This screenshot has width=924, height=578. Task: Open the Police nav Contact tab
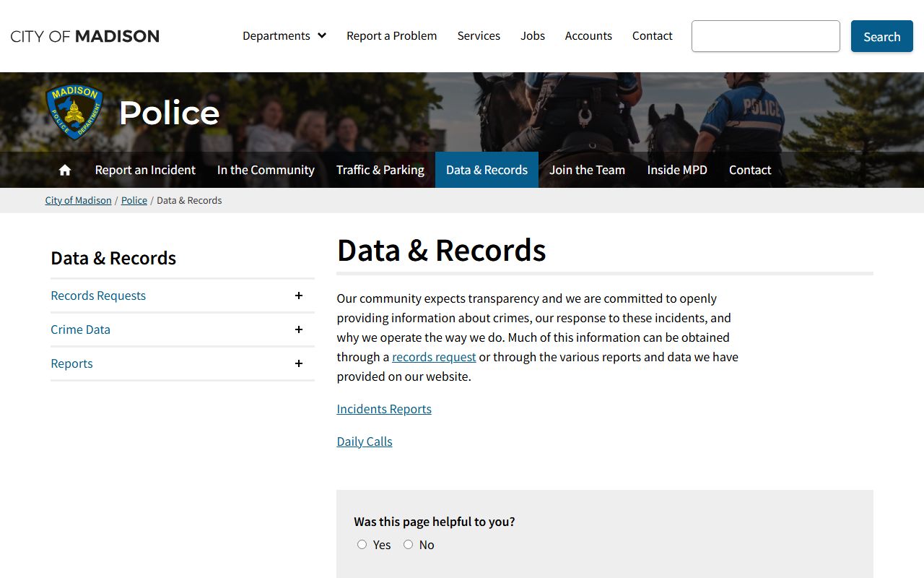coord(750,170)
